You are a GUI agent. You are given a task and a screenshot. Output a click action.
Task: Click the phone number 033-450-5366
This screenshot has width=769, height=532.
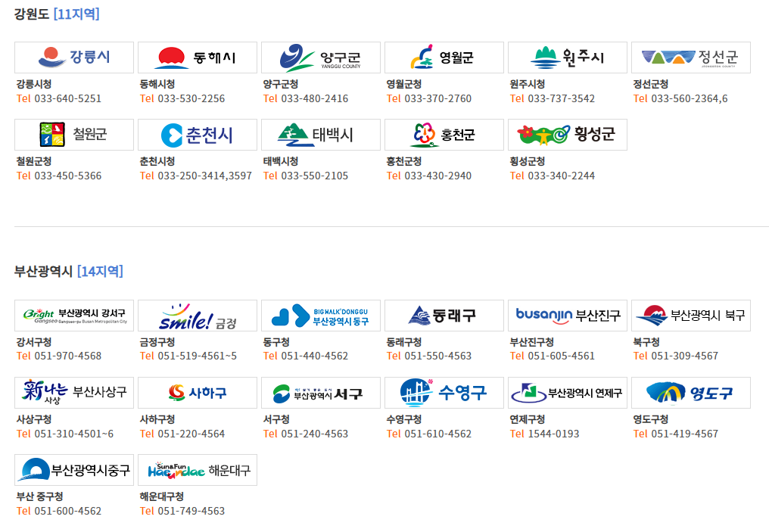67,176
